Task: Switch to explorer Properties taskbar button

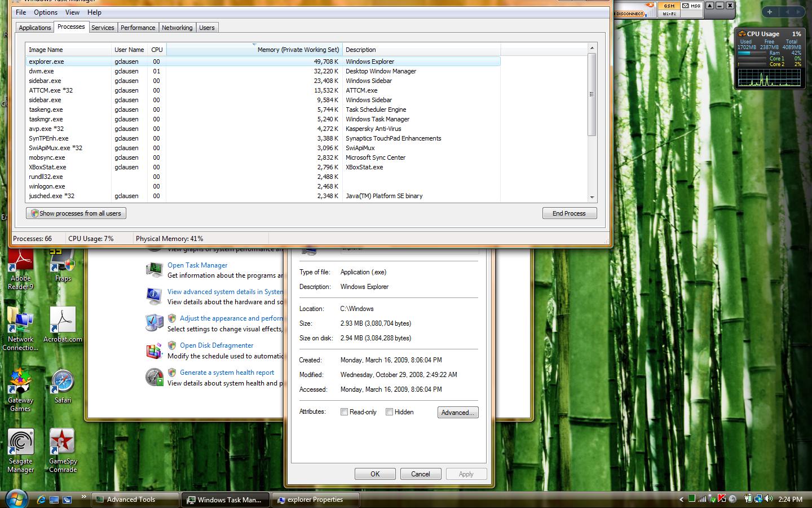Action: point(316,500)
